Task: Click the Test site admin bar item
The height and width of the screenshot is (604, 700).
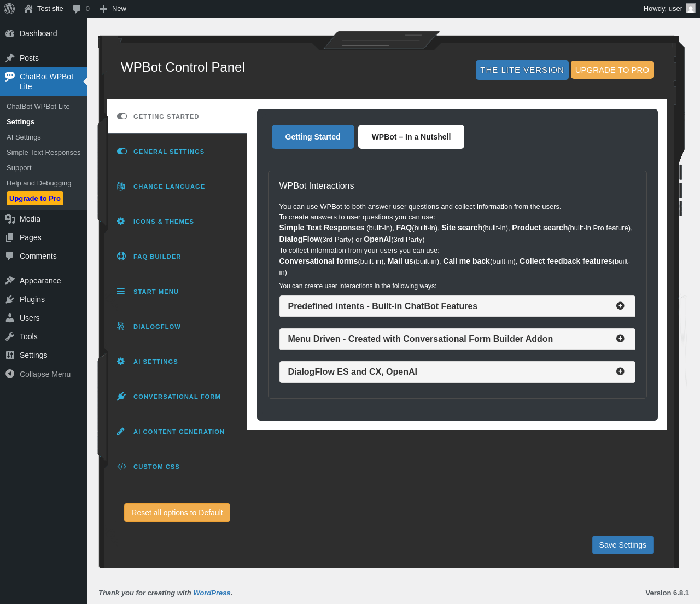Action: 44,9
